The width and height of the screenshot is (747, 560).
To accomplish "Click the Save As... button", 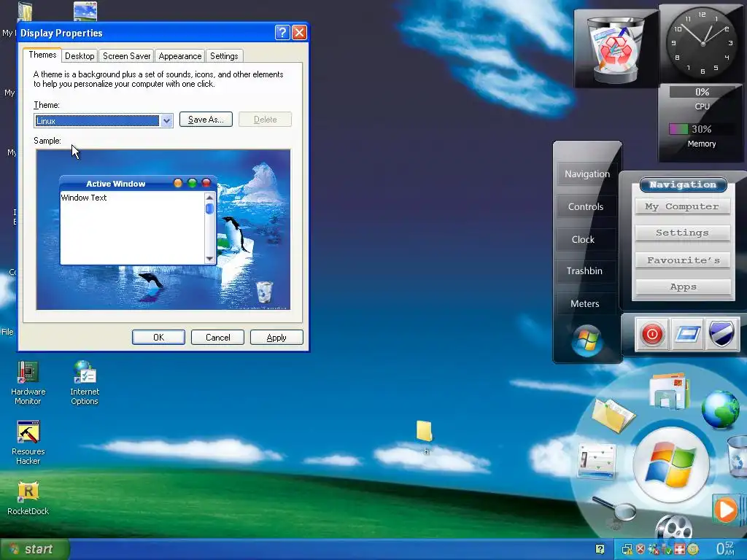I will (206, 120).
